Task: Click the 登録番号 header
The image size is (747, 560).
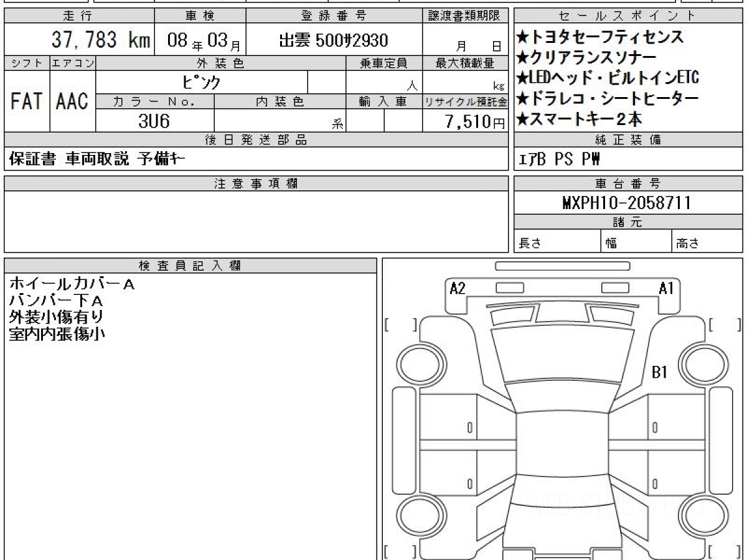Action: tap(334, 16)
